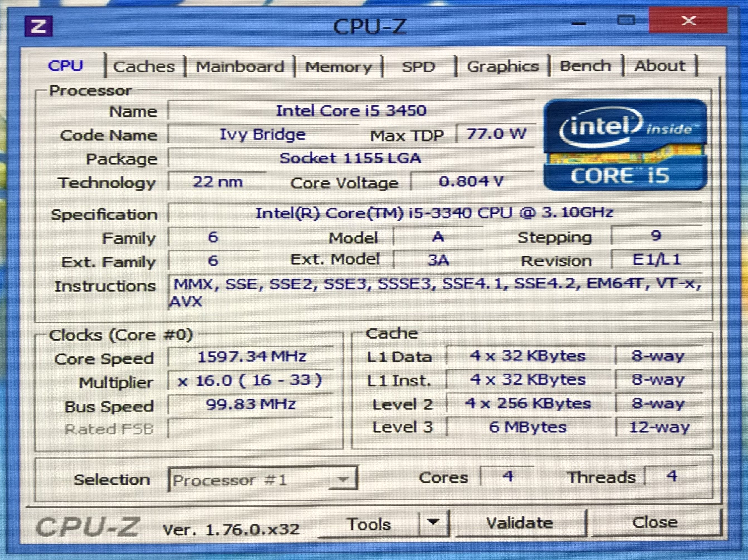The image size is (748, 560).
Task: Go to the Memory tab
Action: point(338,66)
